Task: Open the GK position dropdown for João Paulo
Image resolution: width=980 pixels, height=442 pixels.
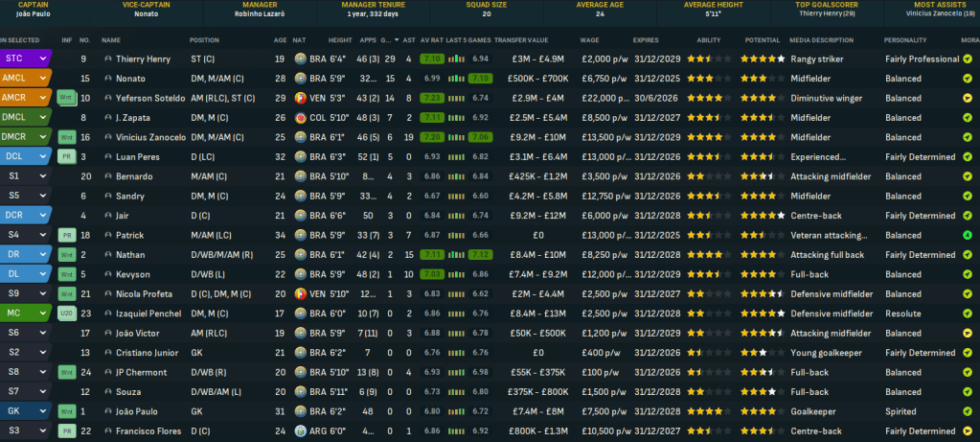Action: (42, 411)
